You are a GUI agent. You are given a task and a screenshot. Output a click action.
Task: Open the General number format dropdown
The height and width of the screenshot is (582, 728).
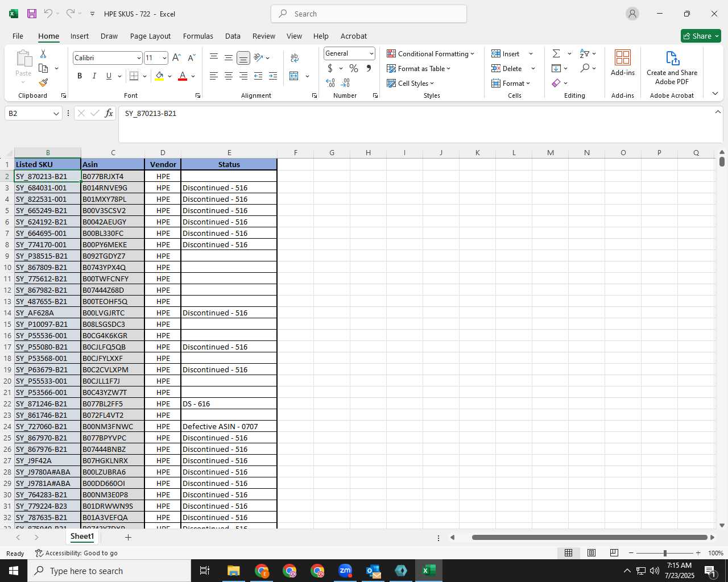pyautogui.click(x=371, y=53)
